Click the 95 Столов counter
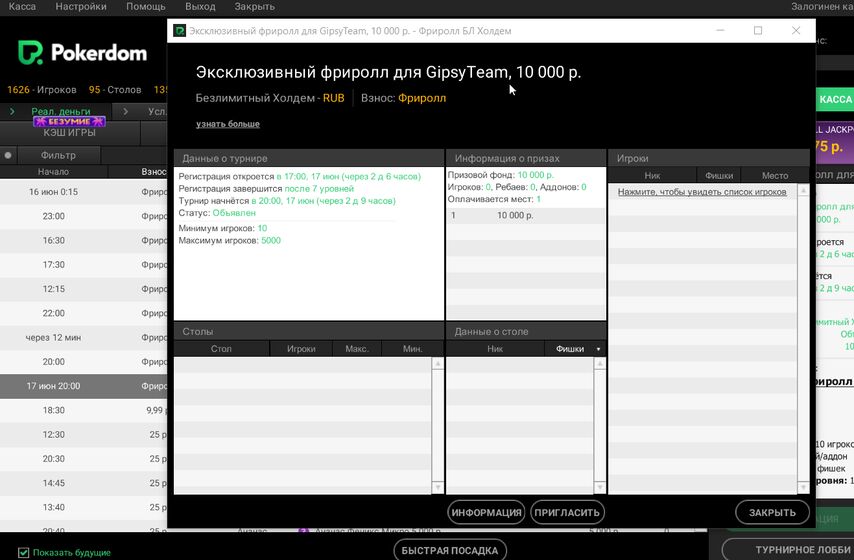This screenshot has width=854, height=560. (115, 90)
